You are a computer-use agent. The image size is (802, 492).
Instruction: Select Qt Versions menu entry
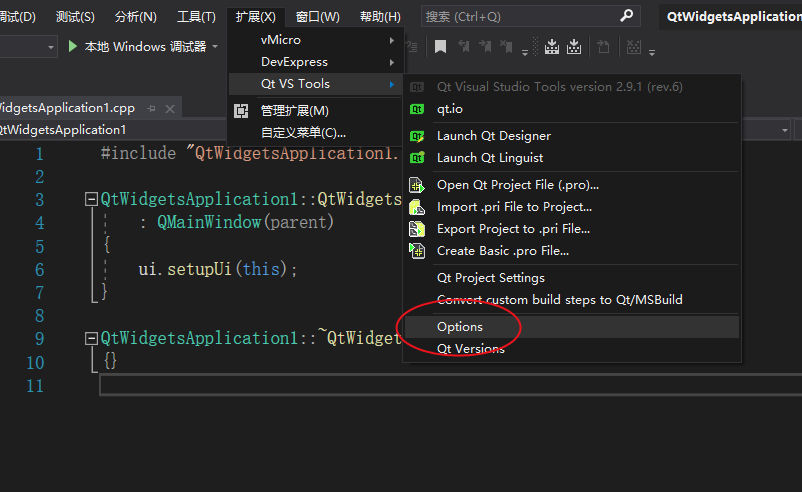coord(572,349)
